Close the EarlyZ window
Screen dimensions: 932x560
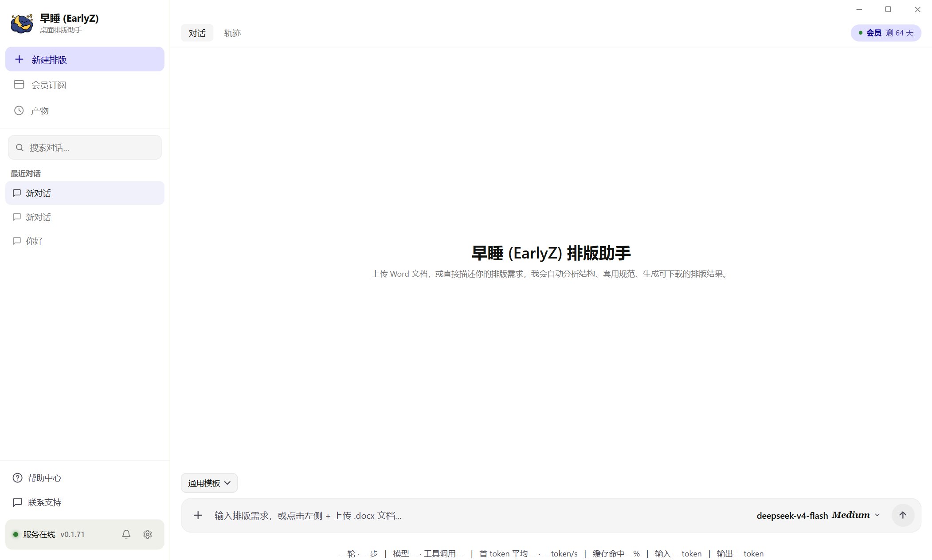click(917, 9)
